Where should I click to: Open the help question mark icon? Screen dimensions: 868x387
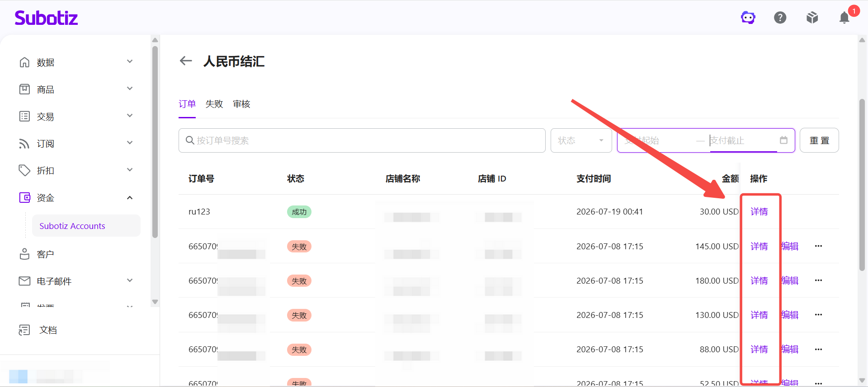[780, 18]
